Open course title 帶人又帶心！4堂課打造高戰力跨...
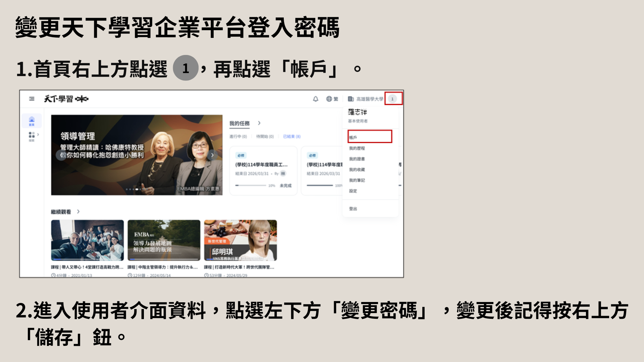 click(87, 267)
